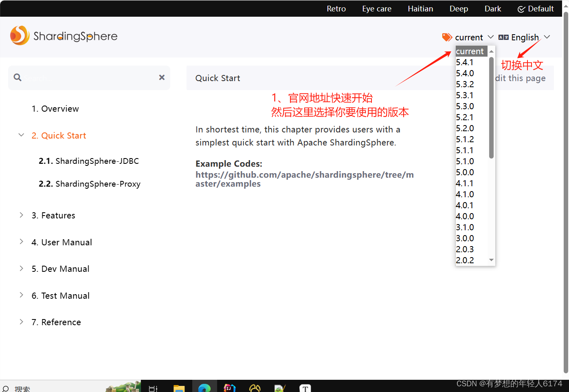Screen dimensions: 569x392
Task: Select version 5.2.0
Action: coord(471,128)
